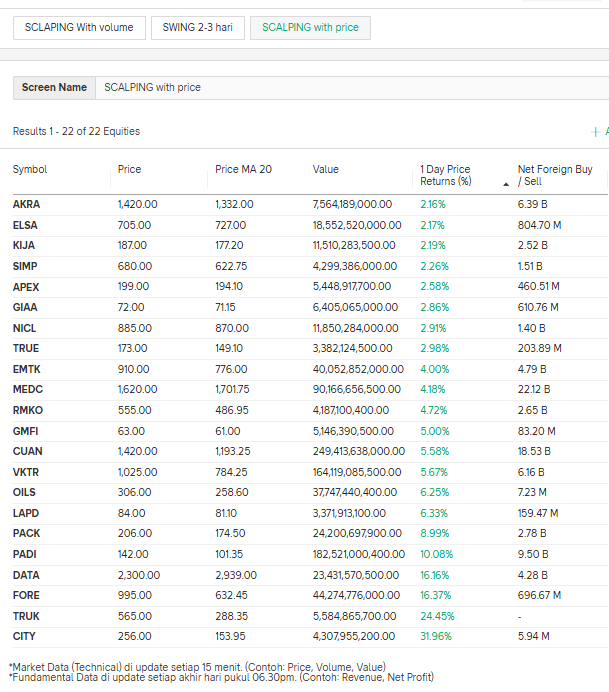This screenshot has height=692, width=609.
Task: Edit the Screen Name input field
Action: 352,88
